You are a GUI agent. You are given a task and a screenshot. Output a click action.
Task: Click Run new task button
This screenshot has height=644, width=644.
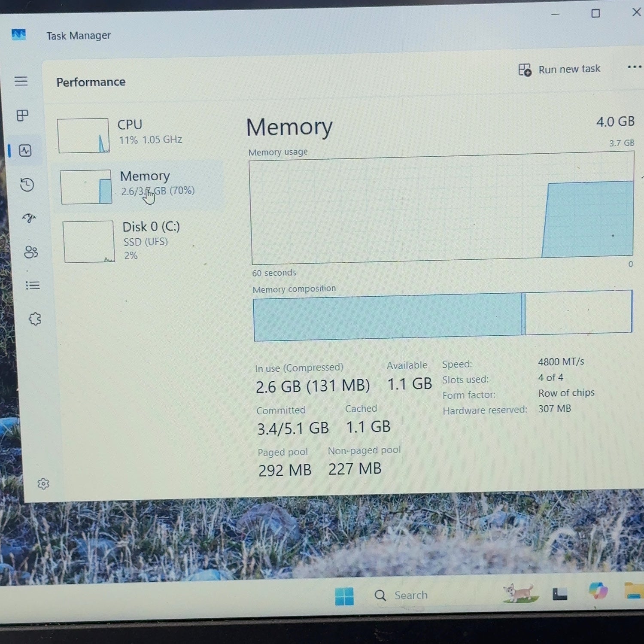click(559, 70)
